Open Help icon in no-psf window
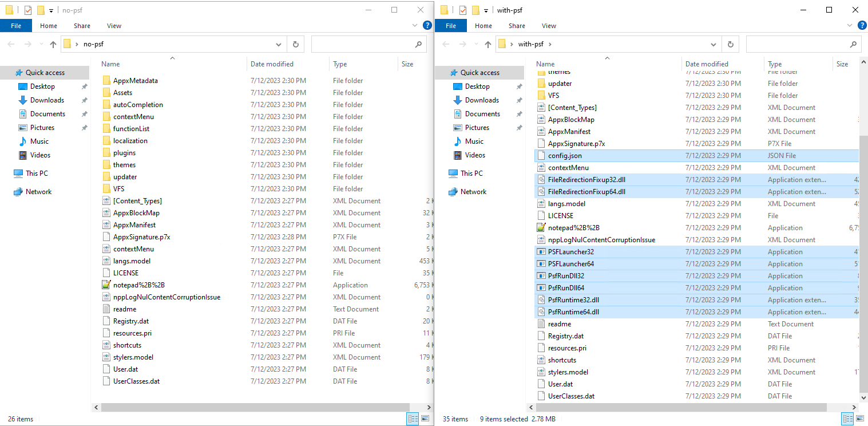The image size is (868, 426). pos(427,25)
